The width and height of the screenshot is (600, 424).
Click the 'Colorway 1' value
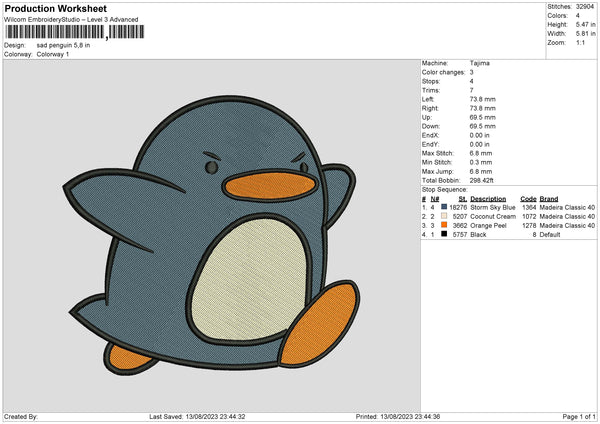[53, 54]
